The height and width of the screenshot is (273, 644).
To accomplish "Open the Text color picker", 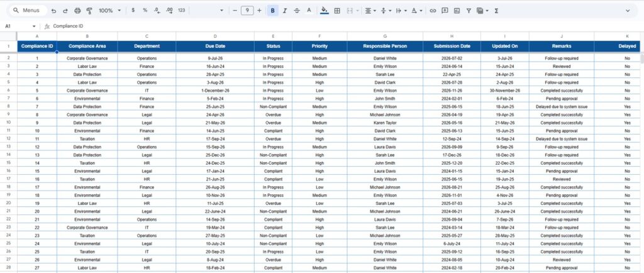I will (309, 11).
